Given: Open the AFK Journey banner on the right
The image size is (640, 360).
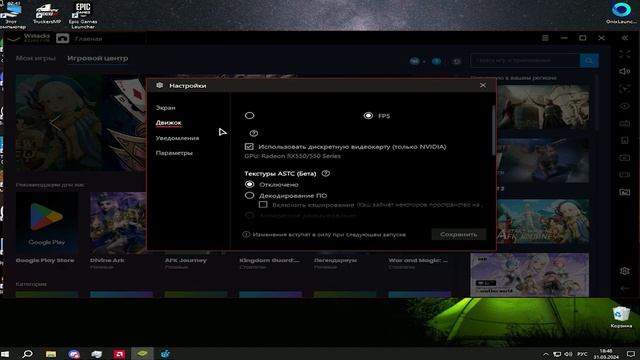Looking at the screenshot, I should click(543, 221).
